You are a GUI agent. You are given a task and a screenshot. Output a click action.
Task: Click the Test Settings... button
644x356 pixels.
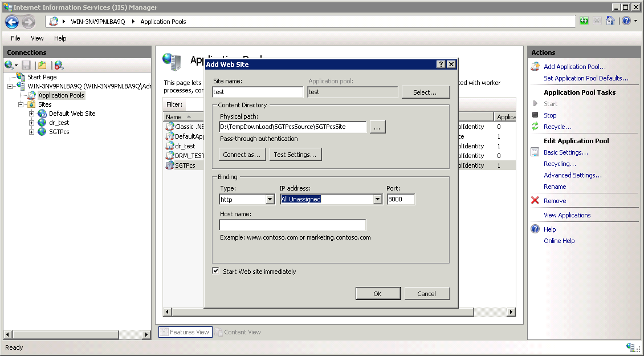coord(295,155)
